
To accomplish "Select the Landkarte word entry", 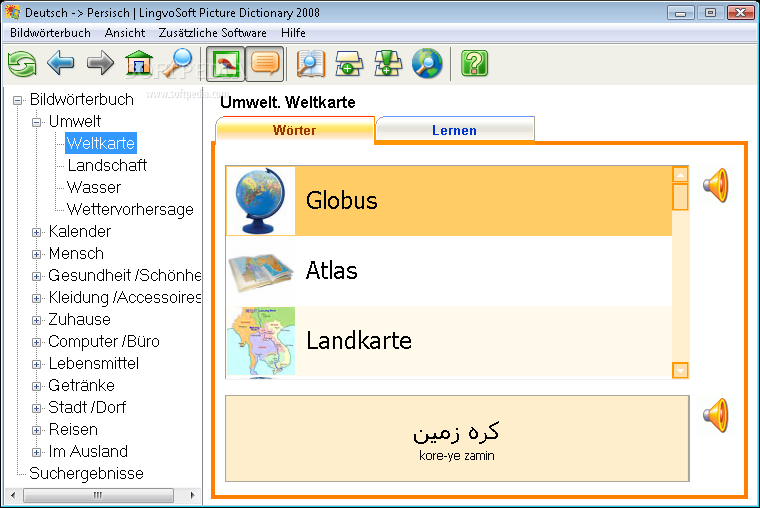I will 449,341.
